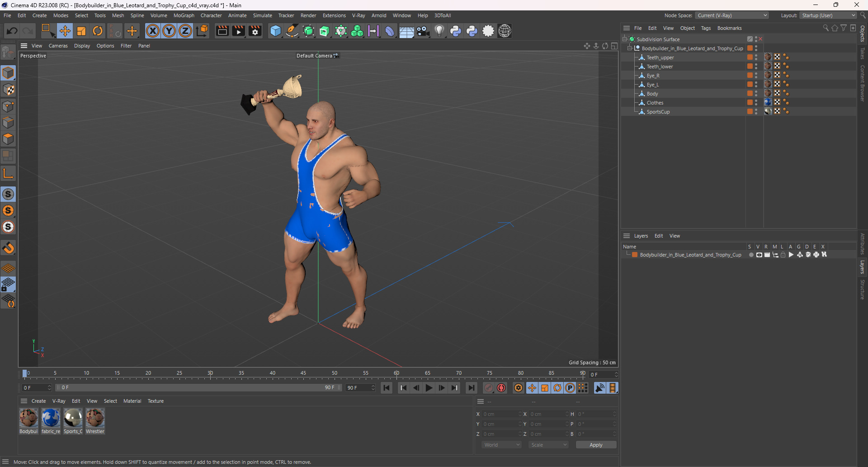868x467 pixels.
Task: Switch to Texture mode in left sidebar
Action: (x=8, y=90)
